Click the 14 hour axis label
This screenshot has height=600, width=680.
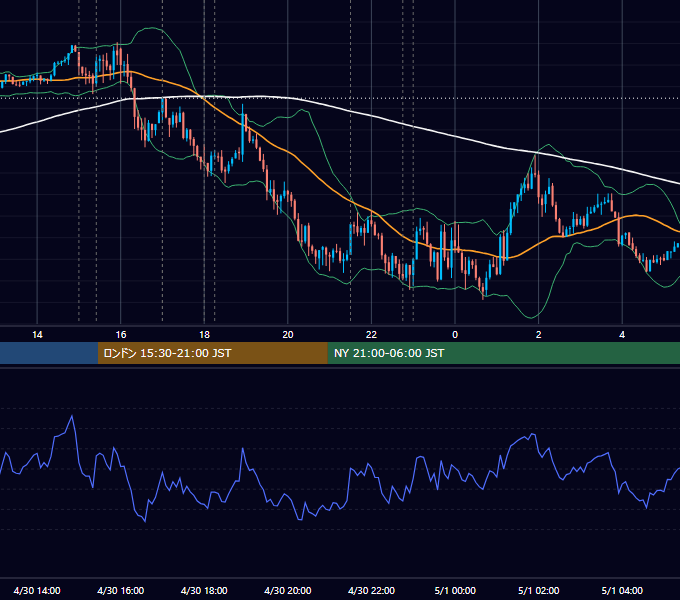click(37, 335)
